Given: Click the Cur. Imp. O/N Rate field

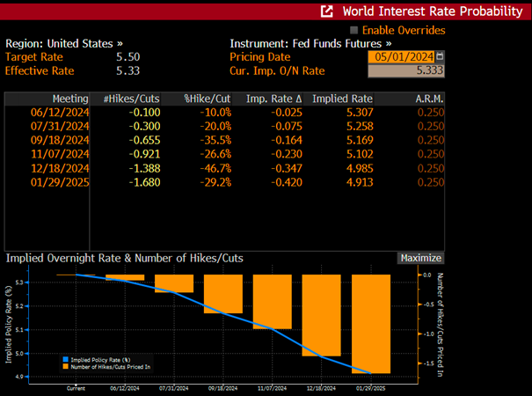Looking at the screenshot, I should pyautogui.click(x=406, y=70).
